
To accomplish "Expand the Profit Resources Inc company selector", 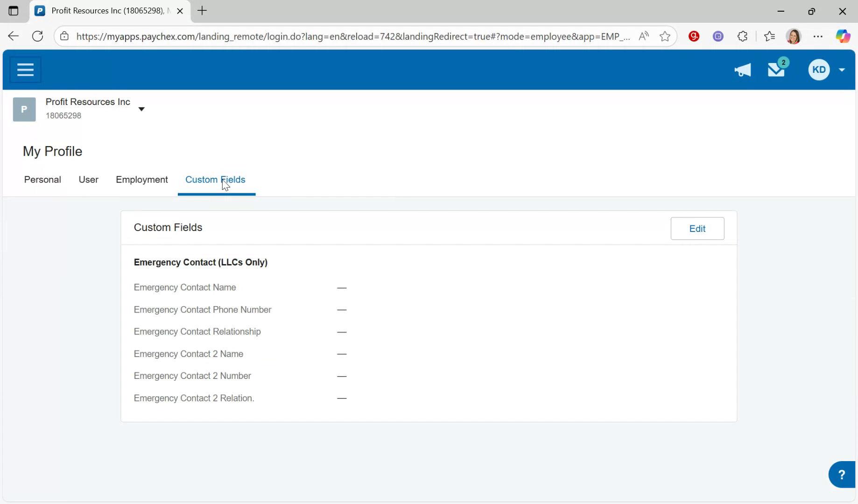I will (x=141, y=109).
